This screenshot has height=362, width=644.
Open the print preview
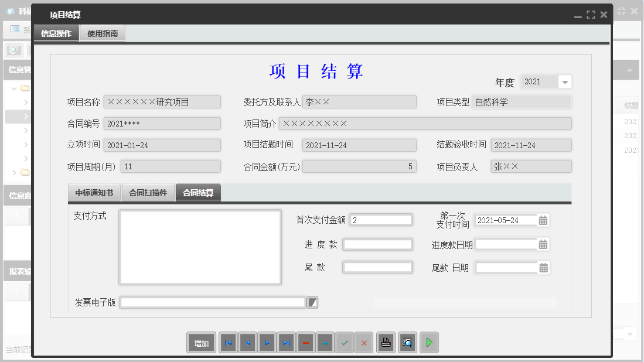coord(407,343)
